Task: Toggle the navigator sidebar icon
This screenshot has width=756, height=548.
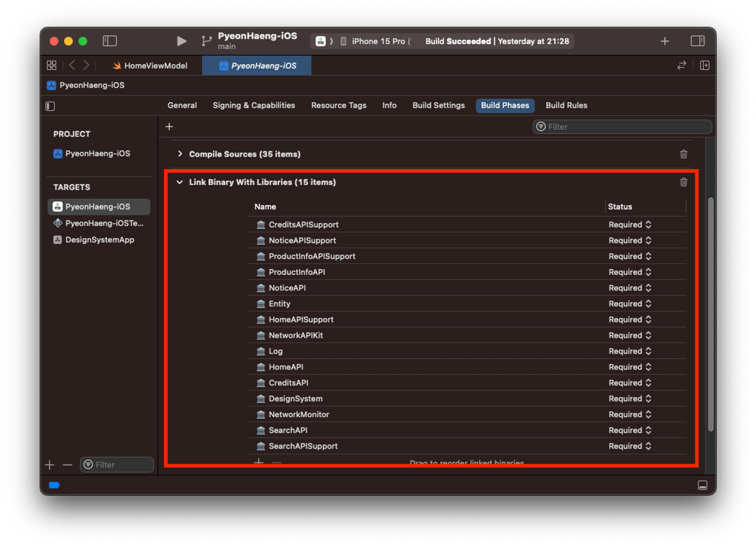Action: pos(110,41)
